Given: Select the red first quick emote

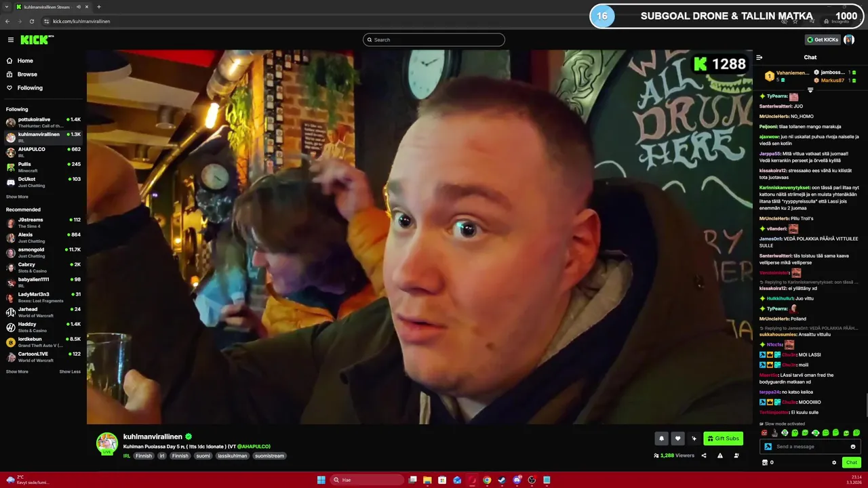Looking at the screenshot, I should click(x=764, y=432).
